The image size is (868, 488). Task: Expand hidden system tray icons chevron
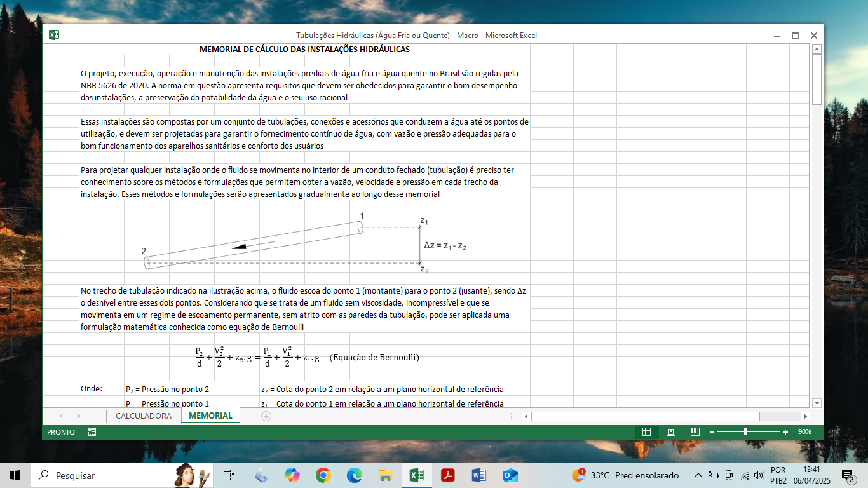[x=698, y=475]
